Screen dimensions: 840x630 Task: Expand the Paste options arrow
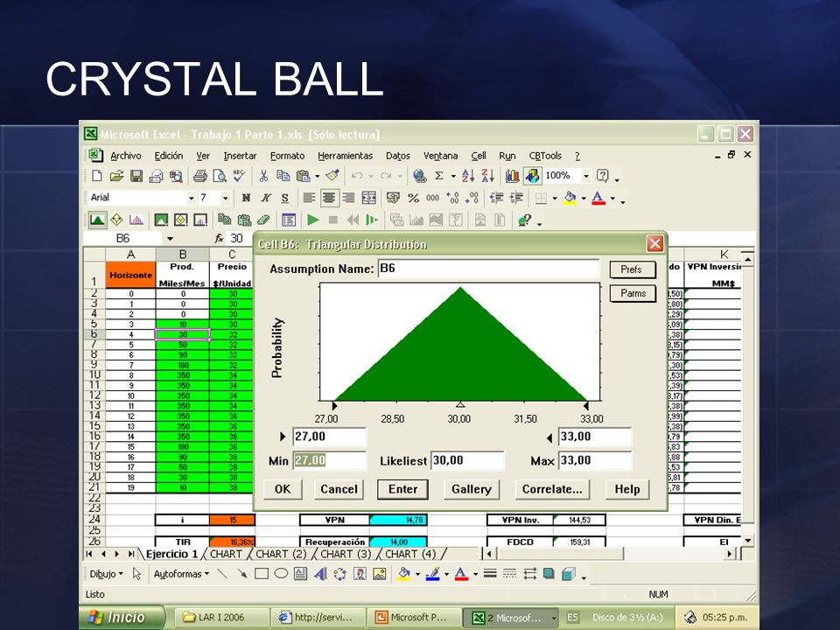(x=317, y=176)
